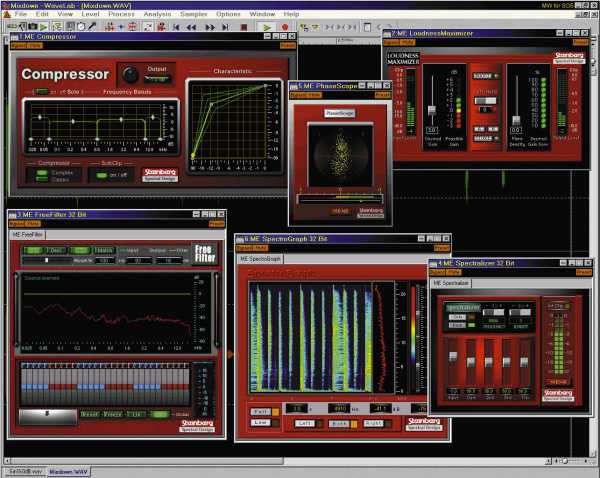
Task: Open the File menu
Action: (21, 14)
